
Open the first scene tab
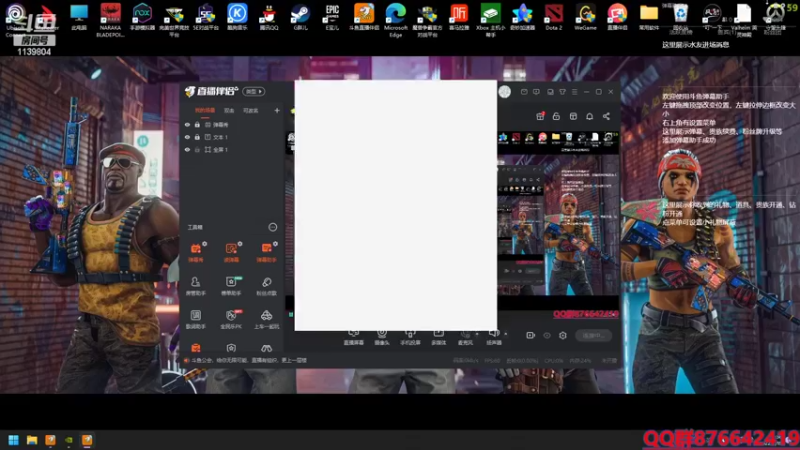(205, 110)
